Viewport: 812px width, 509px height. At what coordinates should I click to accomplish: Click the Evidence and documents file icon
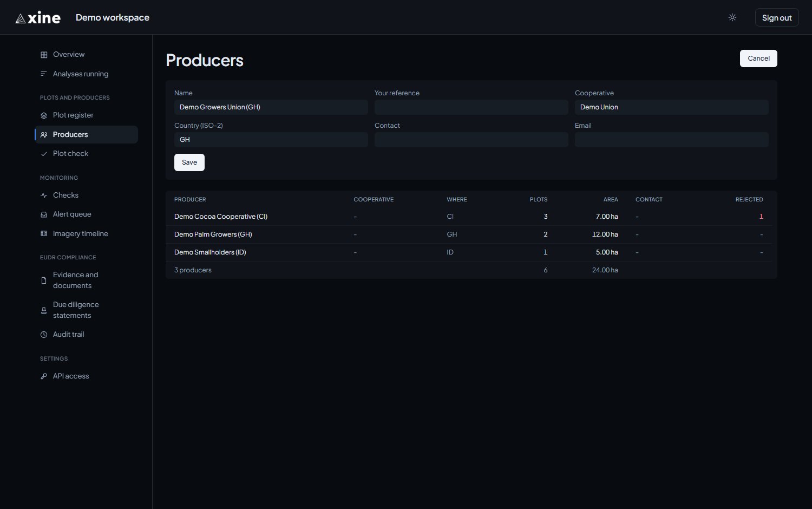44,280
